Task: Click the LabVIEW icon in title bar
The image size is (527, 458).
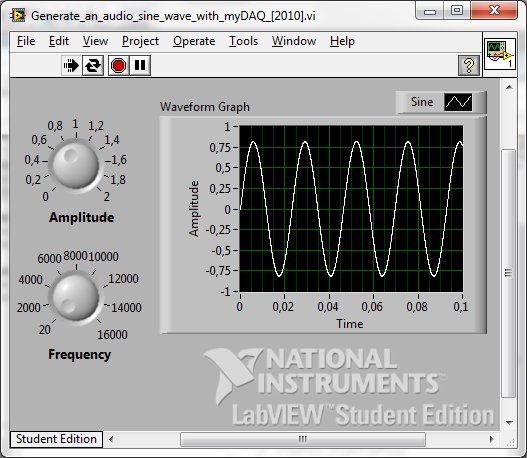Action: pyautogui.click(x=18, y=16)
